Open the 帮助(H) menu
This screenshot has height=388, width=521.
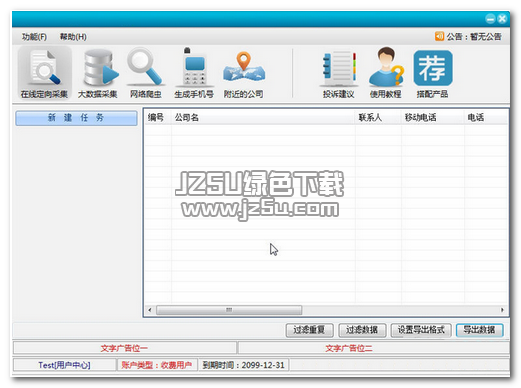(73, 37)
